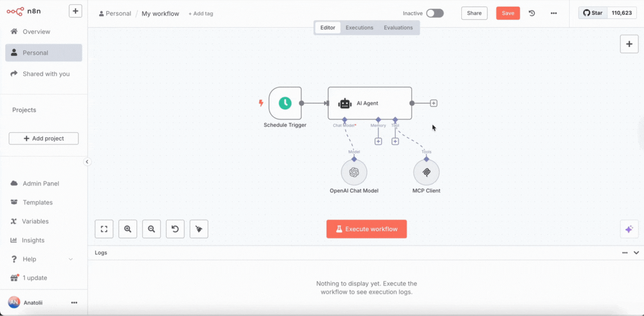The image size is (644, 316).
Task: Open Insights in the sidebar
Action: click(x=43, y=240)
